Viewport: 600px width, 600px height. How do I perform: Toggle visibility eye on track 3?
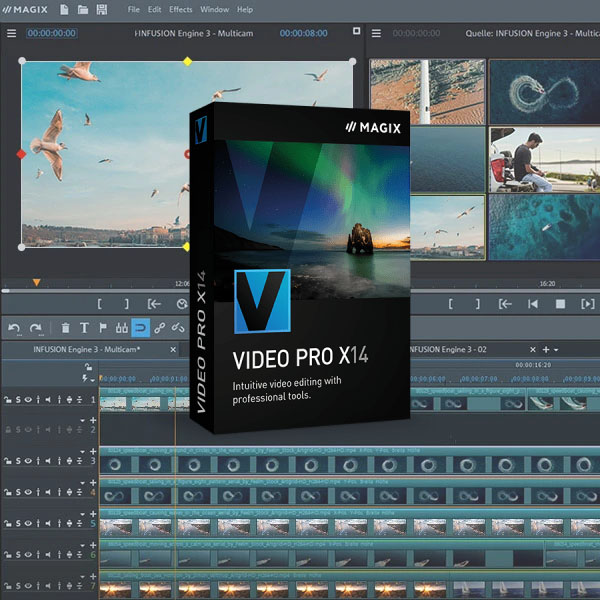tap(28, 461)
